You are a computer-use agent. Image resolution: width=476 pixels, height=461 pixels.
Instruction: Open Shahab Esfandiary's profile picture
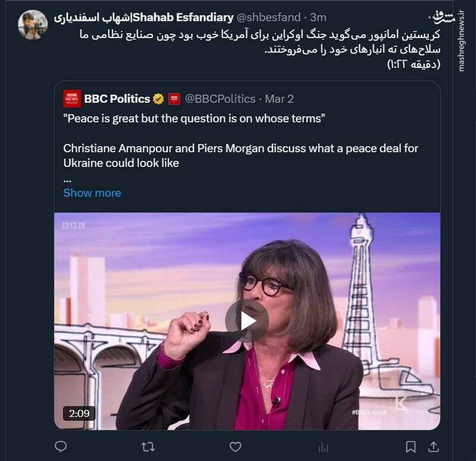click(x=33, y=25)
